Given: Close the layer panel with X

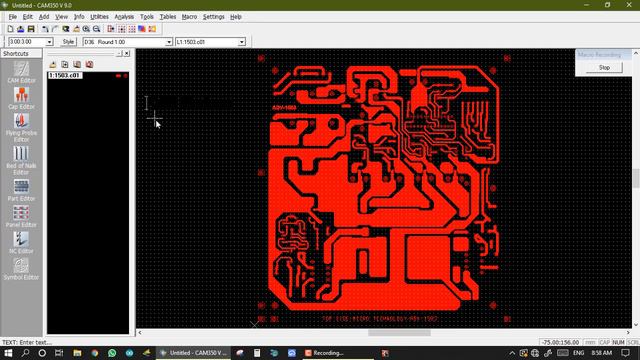Looking at the screenshot, I should click(x=127, y=53).
